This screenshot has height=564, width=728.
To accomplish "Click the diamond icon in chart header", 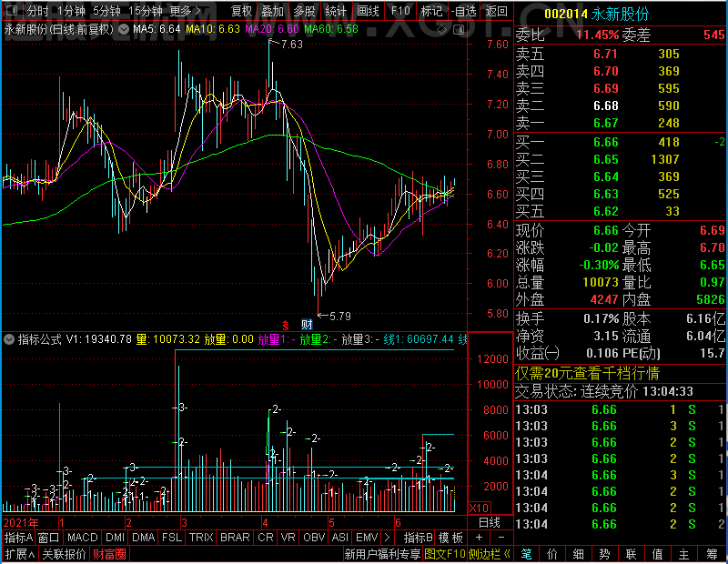I will (442, 30).
